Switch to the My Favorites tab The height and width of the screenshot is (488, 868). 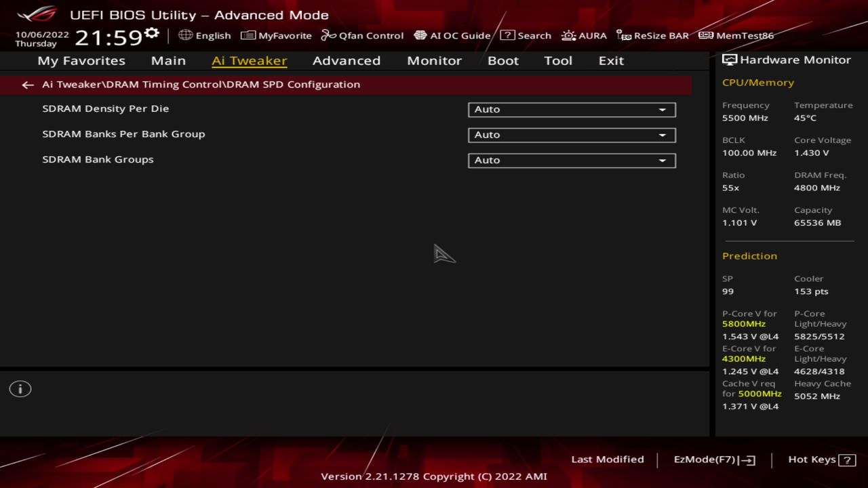point(81,60)
